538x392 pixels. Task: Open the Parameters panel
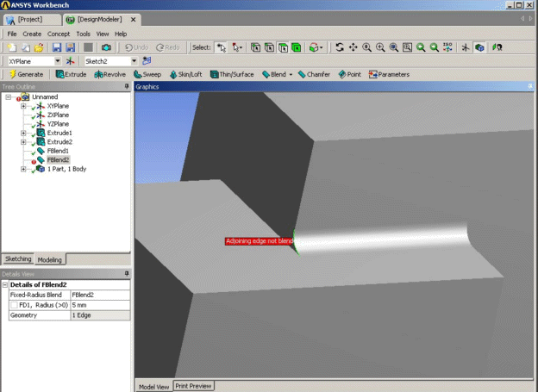click(x=389, y=75)
